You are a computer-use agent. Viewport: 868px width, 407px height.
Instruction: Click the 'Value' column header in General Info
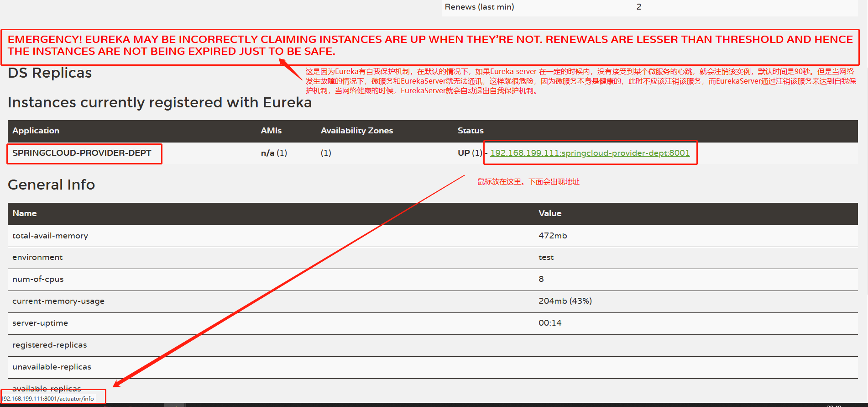pyautogui.click(x=550, y=213)
